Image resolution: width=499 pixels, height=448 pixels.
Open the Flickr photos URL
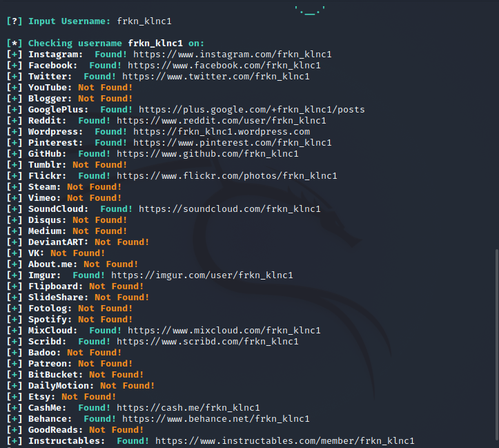[226, 176]
